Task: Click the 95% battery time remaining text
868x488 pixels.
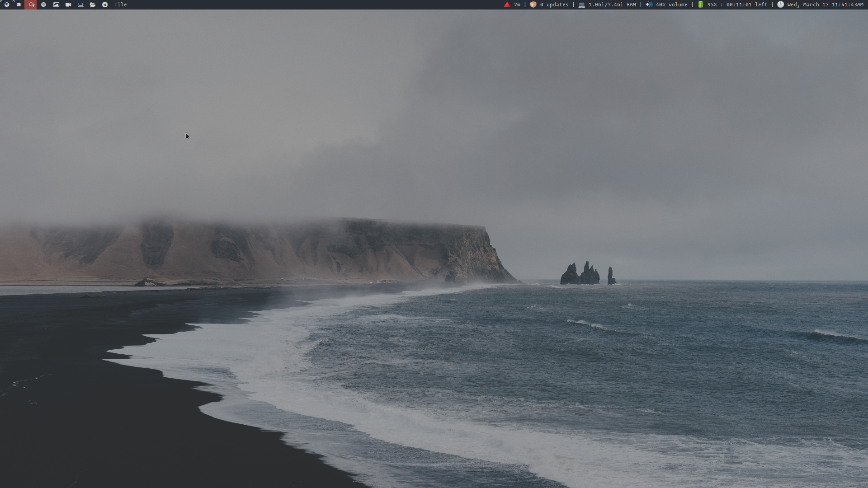Action: (737, 5)
